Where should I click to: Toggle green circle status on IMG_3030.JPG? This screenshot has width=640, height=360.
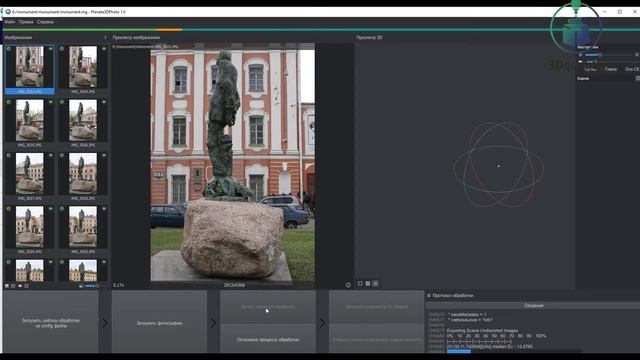[62, 209]
